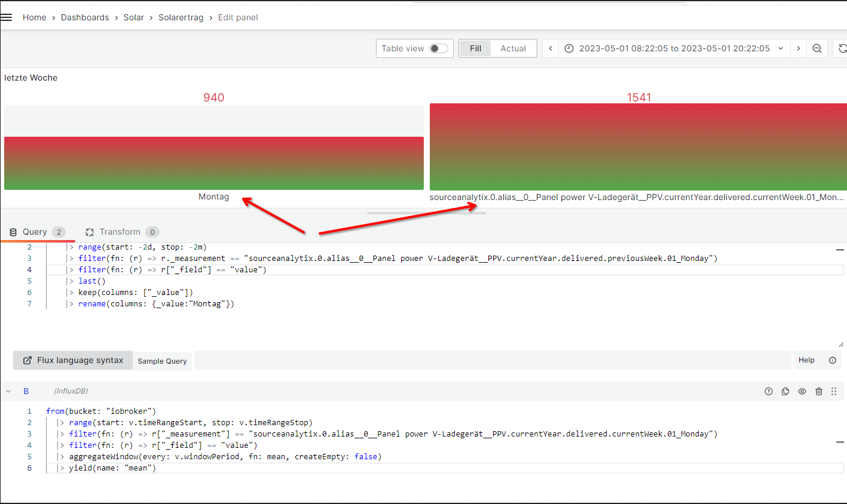Switch to the Query tab

(x=37, y=232)
